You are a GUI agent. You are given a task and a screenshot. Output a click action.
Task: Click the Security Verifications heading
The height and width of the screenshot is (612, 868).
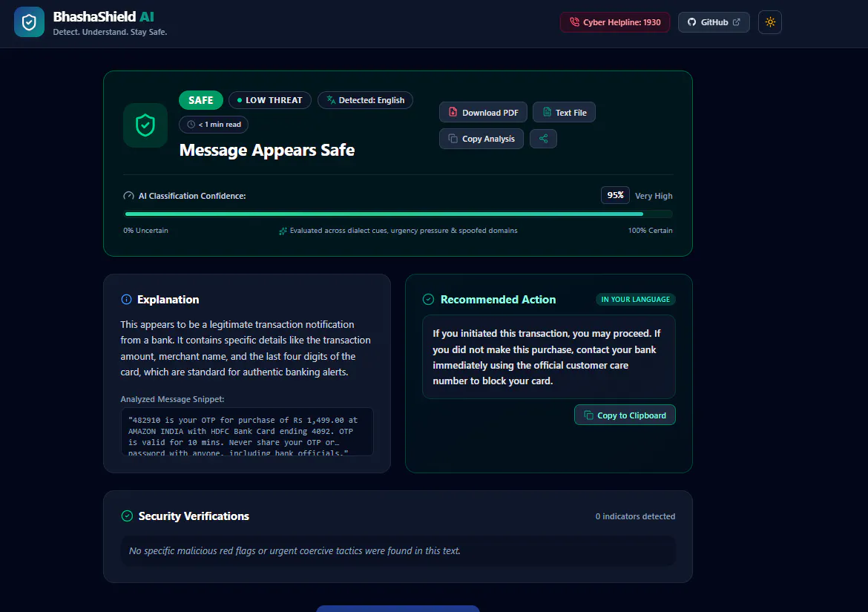click(194, 516)
